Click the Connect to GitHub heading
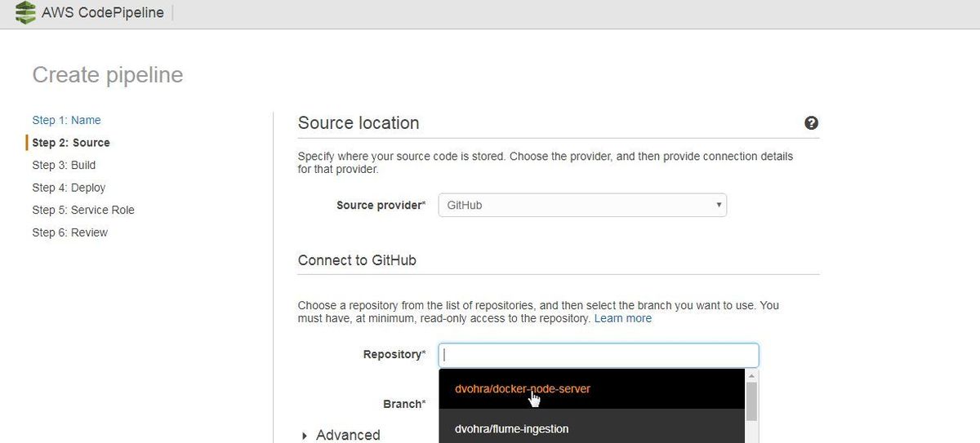 click(357, 260)
